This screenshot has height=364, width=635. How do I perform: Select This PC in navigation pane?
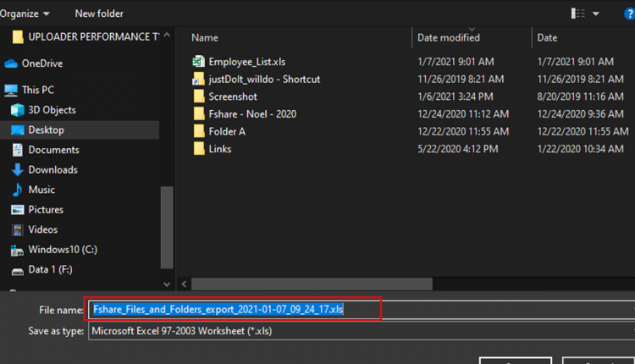point(37,90)
